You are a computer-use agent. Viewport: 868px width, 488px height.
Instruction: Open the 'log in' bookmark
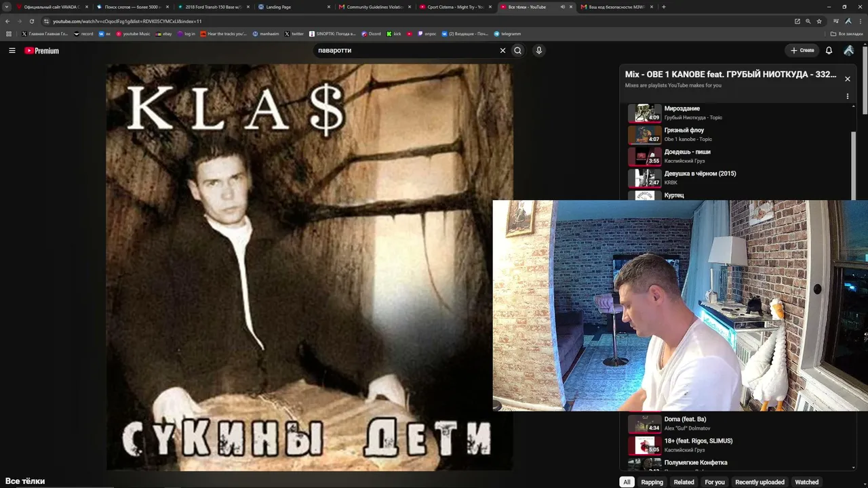[186, 33]
